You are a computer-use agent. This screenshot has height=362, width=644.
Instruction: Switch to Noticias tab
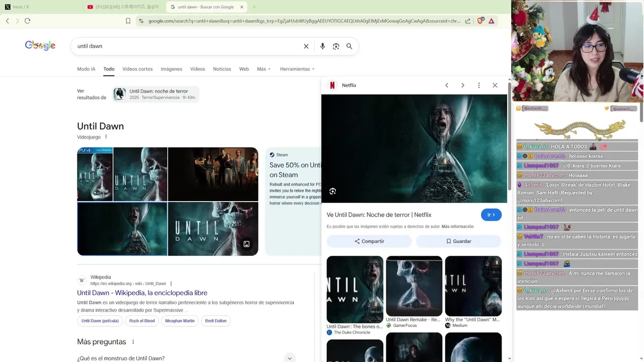222,69
